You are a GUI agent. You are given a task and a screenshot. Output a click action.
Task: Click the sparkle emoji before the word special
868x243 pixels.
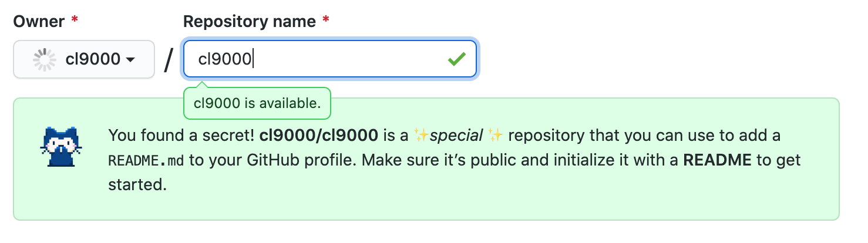coord(422,136)
